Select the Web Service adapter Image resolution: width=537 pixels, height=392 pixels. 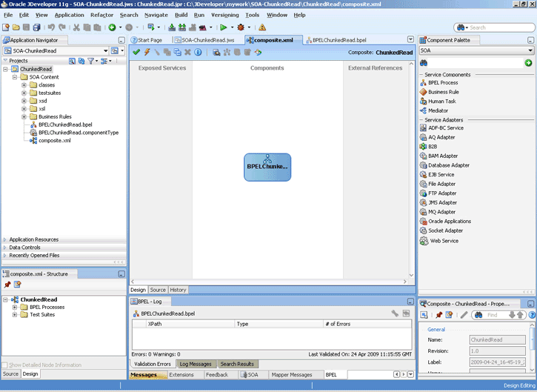point(444,241)
